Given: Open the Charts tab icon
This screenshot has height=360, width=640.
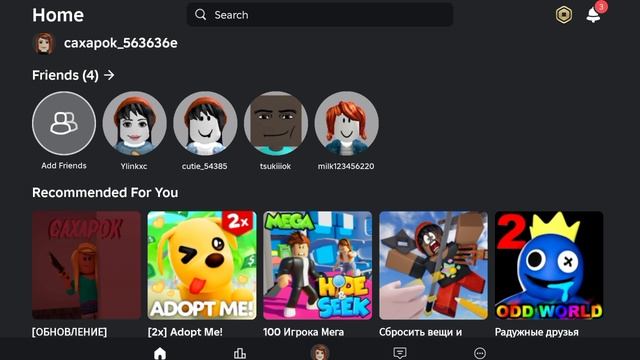Looking at the screenshot, I should (x=240, y=353).
